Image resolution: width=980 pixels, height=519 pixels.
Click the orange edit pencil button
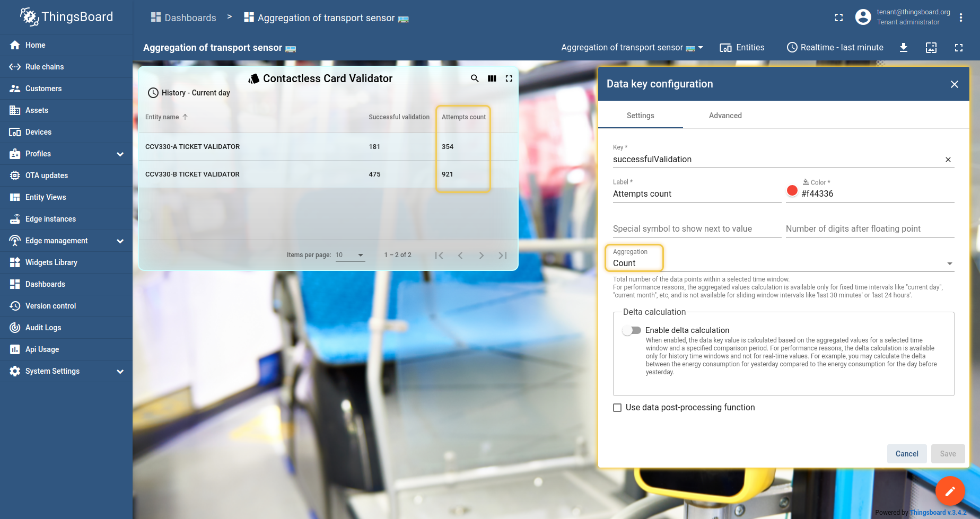coord(950,491)
